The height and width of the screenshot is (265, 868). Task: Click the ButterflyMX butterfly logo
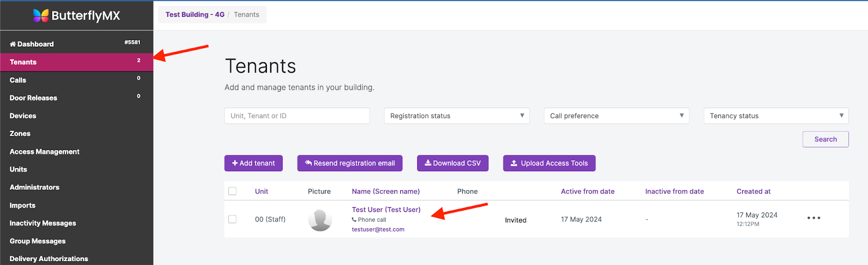[x=41, y=16]
